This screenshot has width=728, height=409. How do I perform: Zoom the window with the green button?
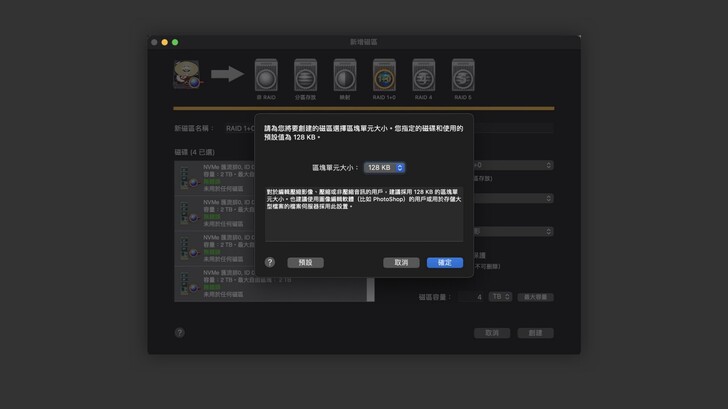[x=175, y=42]
